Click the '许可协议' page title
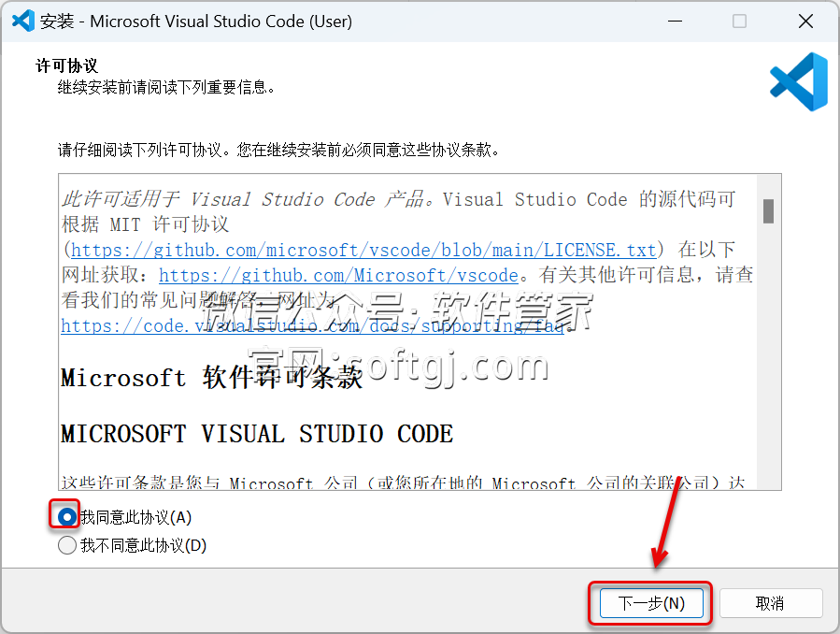The width and height of the screenshot is (840, 634). 67,65
